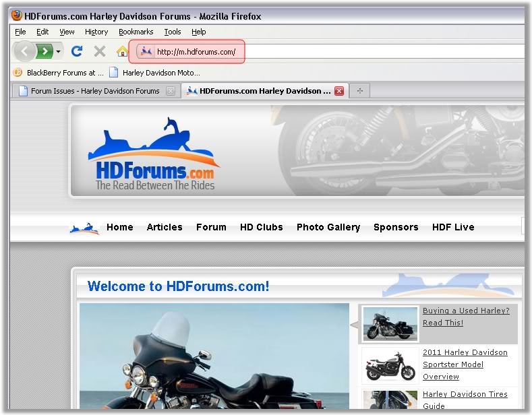This screenshot has width=532, height=415.
Task: Stop loading with the gray X icon
Action: click(x=100, y=51)
